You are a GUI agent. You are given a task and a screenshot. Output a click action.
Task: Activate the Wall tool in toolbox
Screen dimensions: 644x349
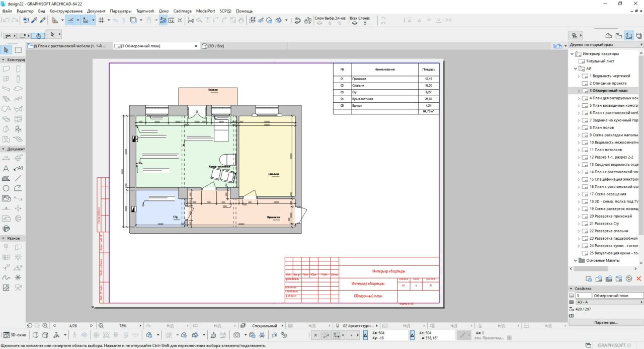click(x=6, y=68)
